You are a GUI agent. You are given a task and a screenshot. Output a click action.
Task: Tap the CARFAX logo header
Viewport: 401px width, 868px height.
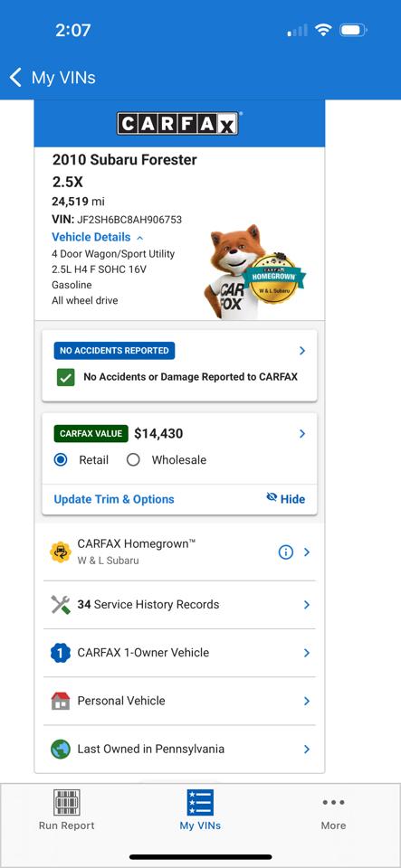pos(177,124)
